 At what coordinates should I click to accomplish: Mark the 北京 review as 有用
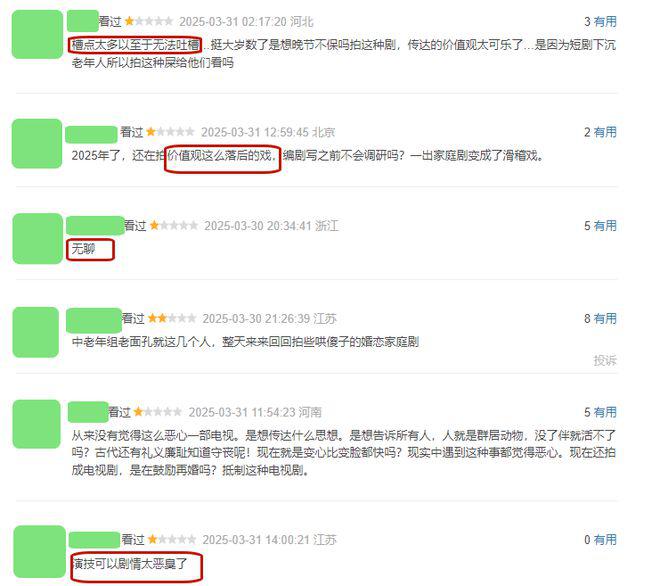coord(605,132)
